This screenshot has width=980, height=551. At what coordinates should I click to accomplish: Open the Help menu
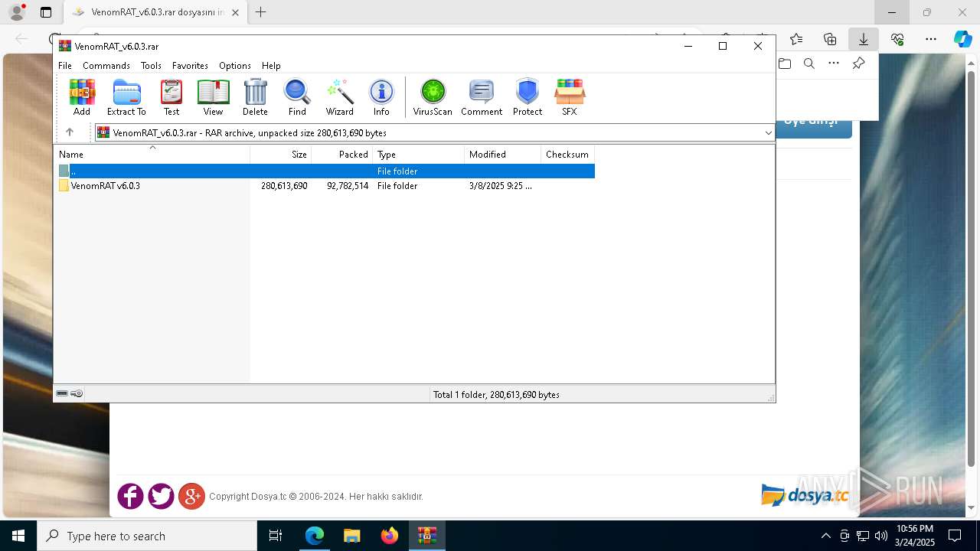(271, 66)
